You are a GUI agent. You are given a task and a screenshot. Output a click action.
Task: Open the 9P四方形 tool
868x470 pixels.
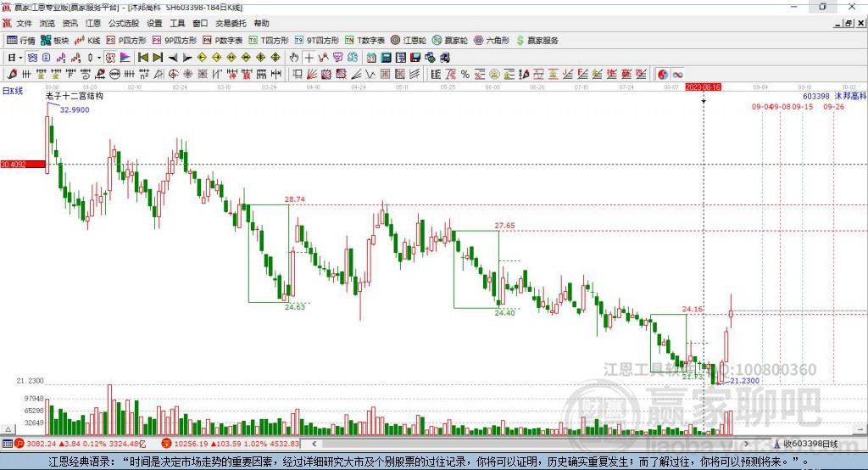[175, 41]
